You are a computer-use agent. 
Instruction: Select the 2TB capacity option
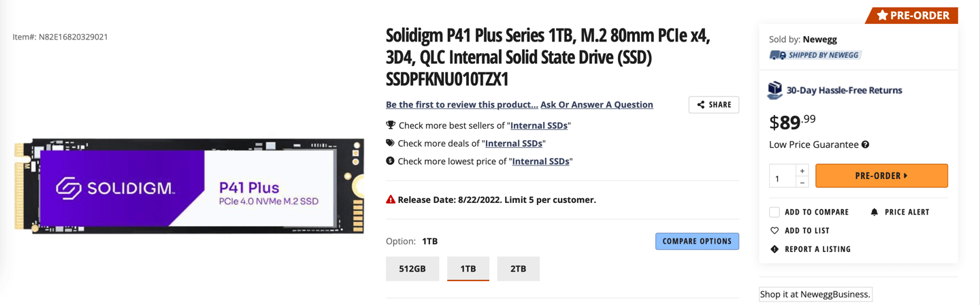[x=519, y=268]
